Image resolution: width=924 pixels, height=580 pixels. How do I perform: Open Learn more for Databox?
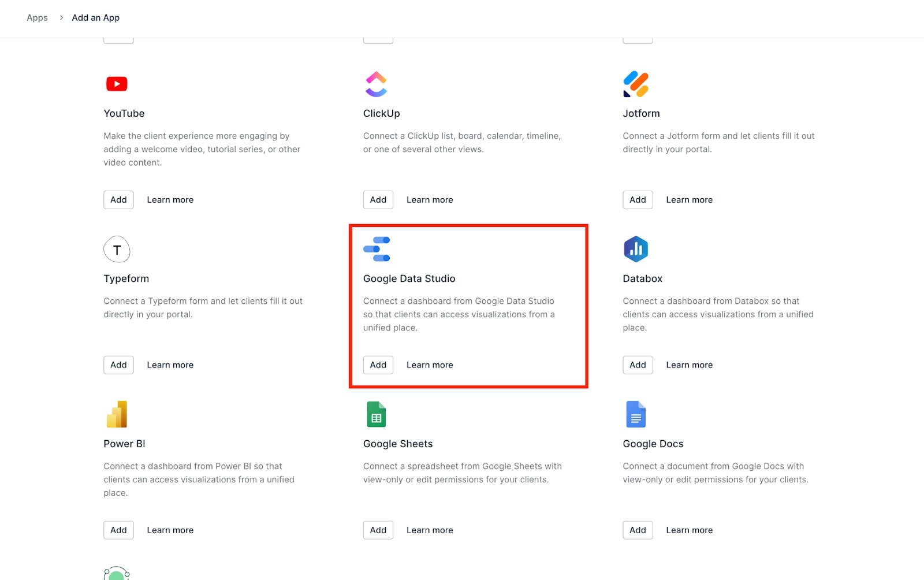(x=689, y=365)
